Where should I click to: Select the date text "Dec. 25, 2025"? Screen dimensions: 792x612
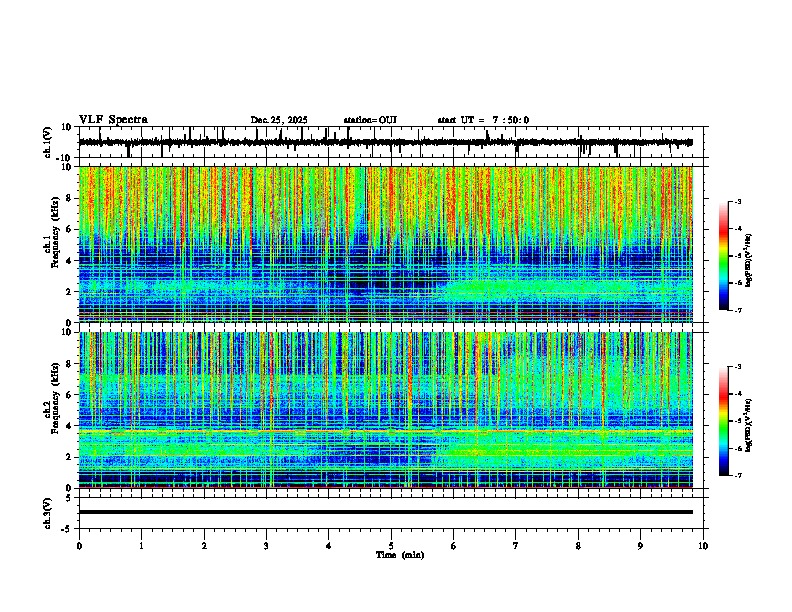pyautogui.click(x=279, y=120)
